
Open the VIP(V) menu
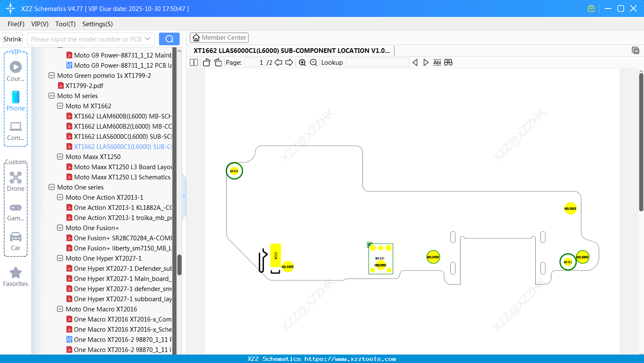40,24
